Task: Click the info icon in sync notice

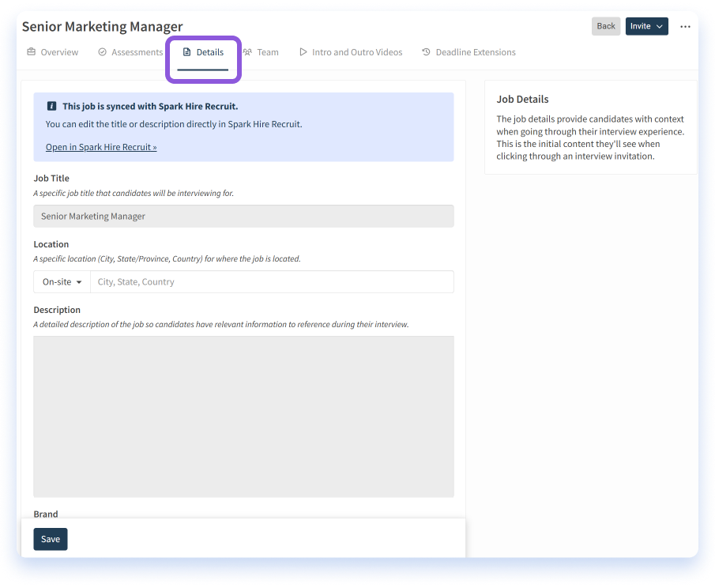Action: [51, 106]
